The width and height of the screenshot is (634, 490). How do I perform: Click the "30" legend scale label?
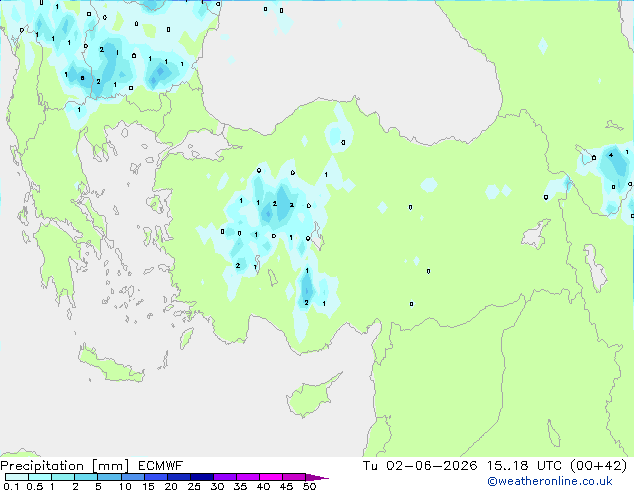click(217, 486)
